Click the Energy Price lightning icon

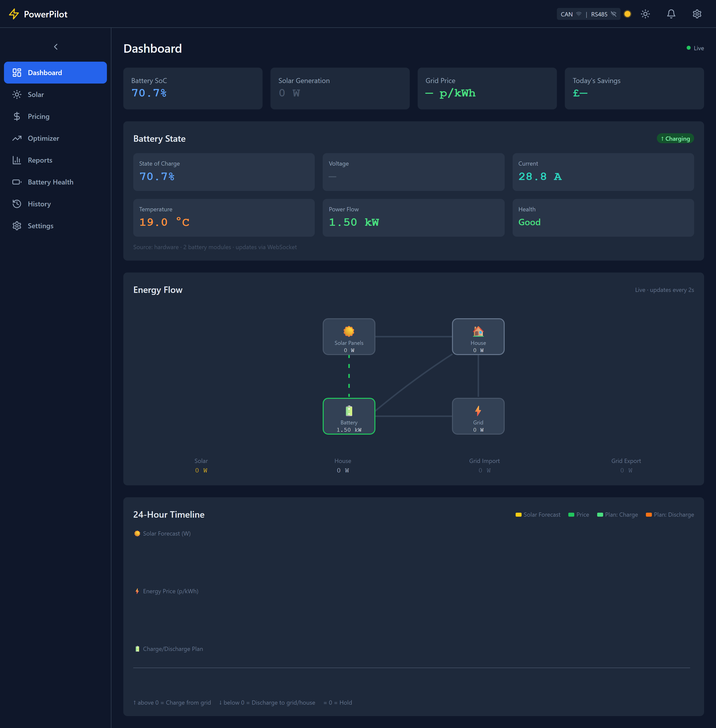click(137, 591)
